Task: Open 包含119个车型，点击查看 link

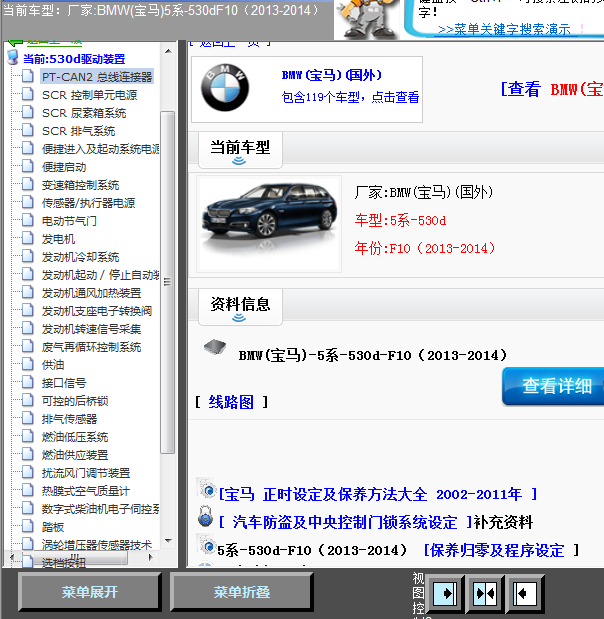Action: (351, 97)
